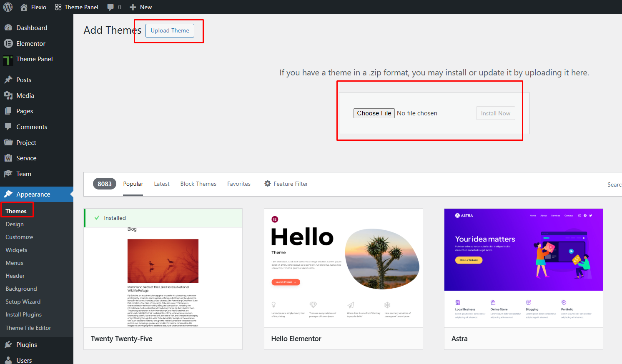Click the 8083 theme count badge
622x364 pixels.
(x=105, y=184)
